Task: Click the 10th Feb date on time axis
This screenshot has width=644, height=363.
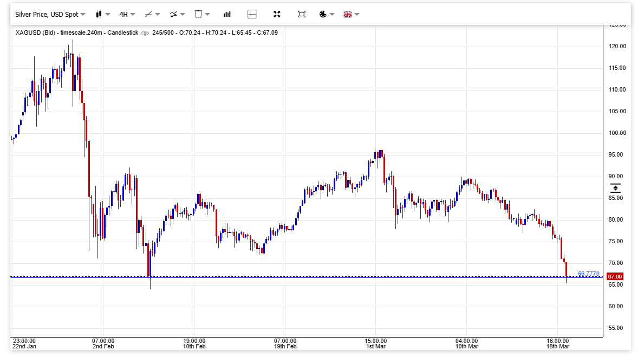Action: (194, 346)
